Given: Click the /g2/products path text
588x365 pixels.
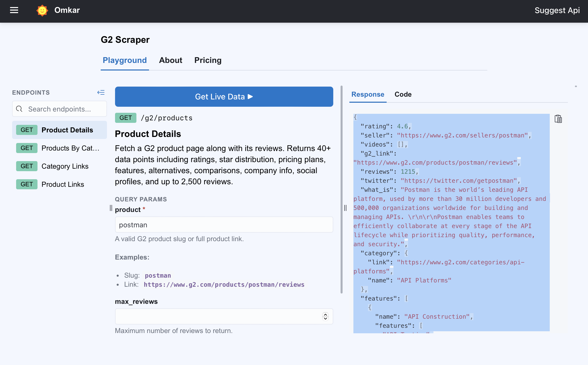Looking at the screenshot, I should 167,118.
